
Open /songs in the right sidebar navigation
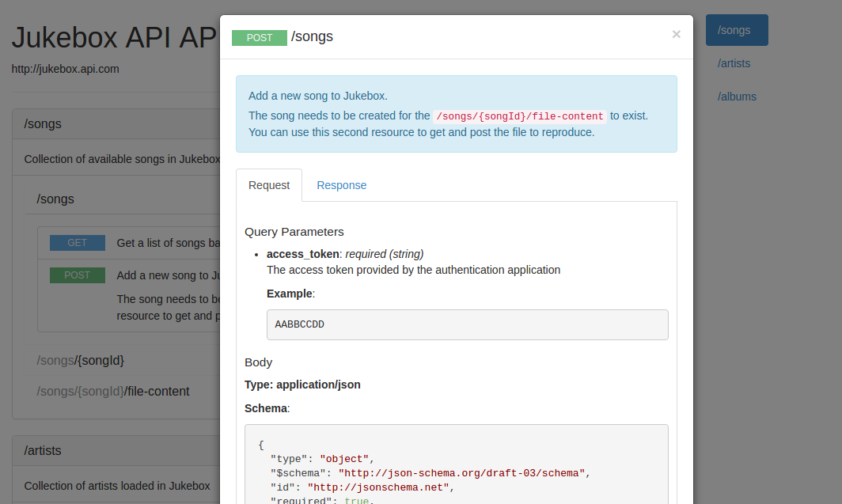coord(737,30)
